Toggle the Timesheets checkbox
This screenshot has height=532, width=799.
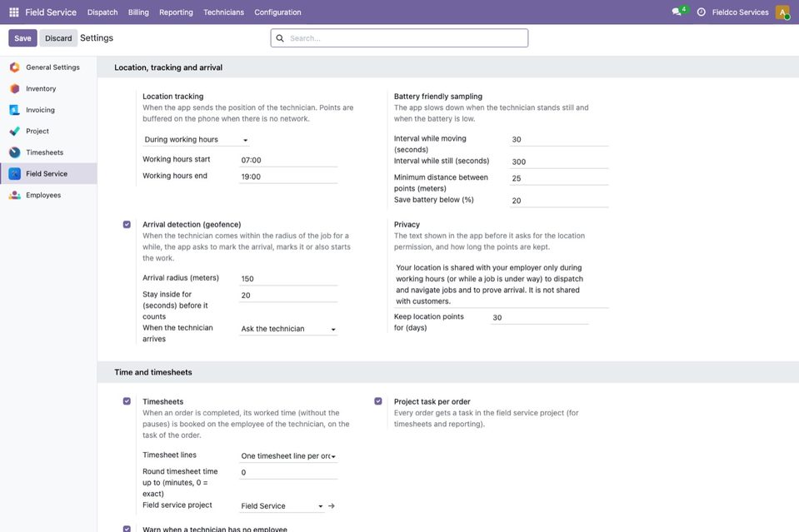(127, 401)
